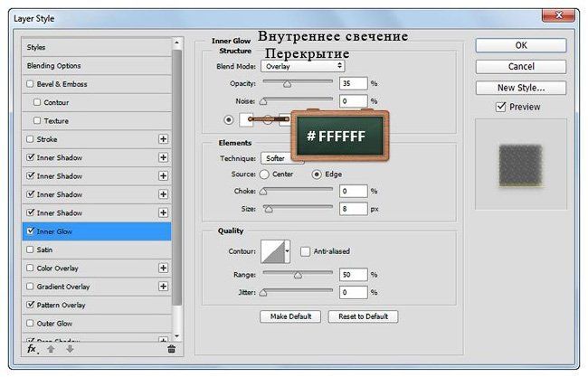This screenshot has height=377, width=588.
Task: Close the Layer Style dialog
Action: [558, 15]
